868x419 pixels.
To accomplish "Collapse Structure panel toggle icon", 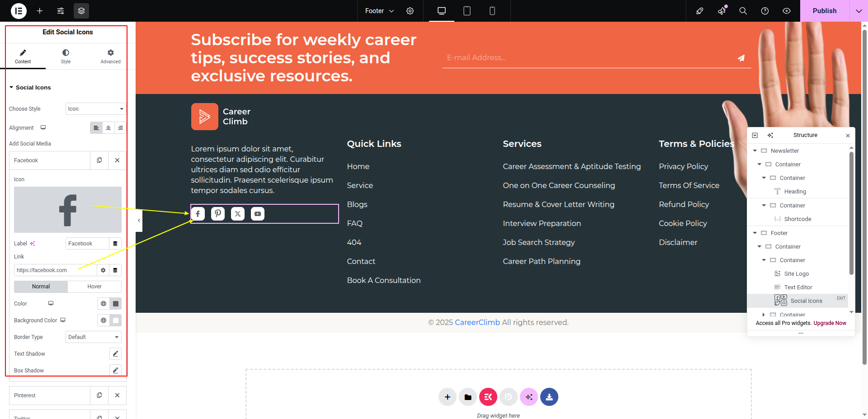I will 755,135.
